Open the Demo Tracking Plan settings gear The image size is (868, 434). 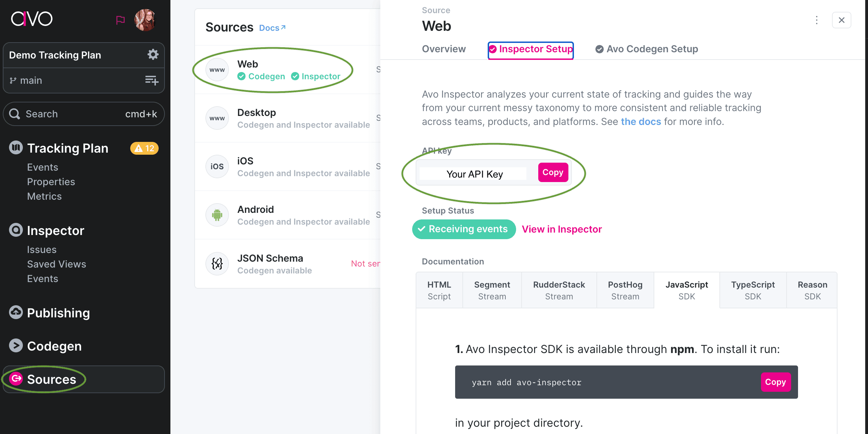tap(153, 54)
